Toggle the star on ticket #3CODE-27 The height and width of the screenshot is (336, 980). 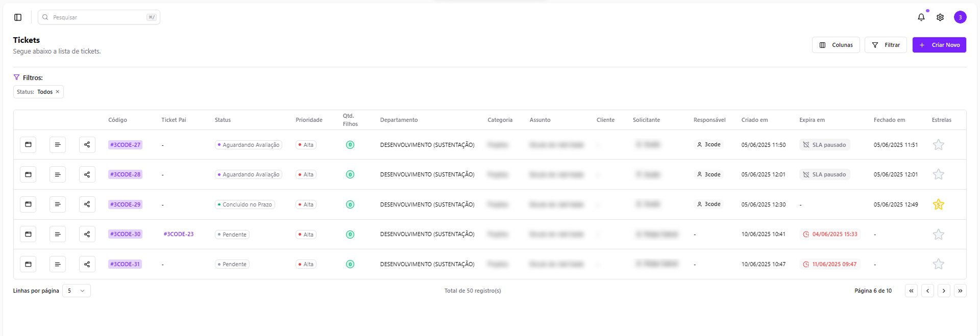coord(938,145)
